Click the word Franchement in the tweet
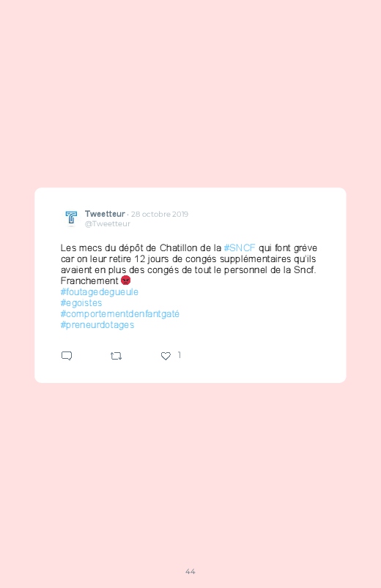Image resolution: width=381 pixels, height=588 pixels. 89,280
